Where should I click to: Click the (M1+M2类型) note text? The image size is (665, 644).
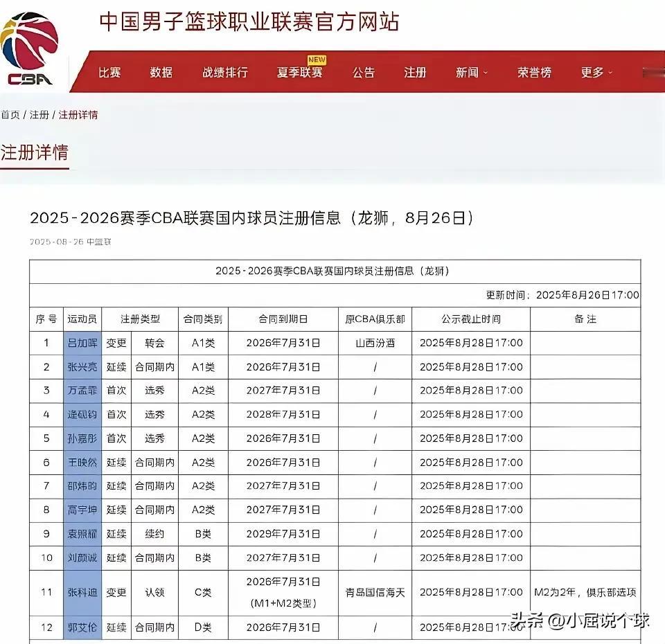pos(283,603)
